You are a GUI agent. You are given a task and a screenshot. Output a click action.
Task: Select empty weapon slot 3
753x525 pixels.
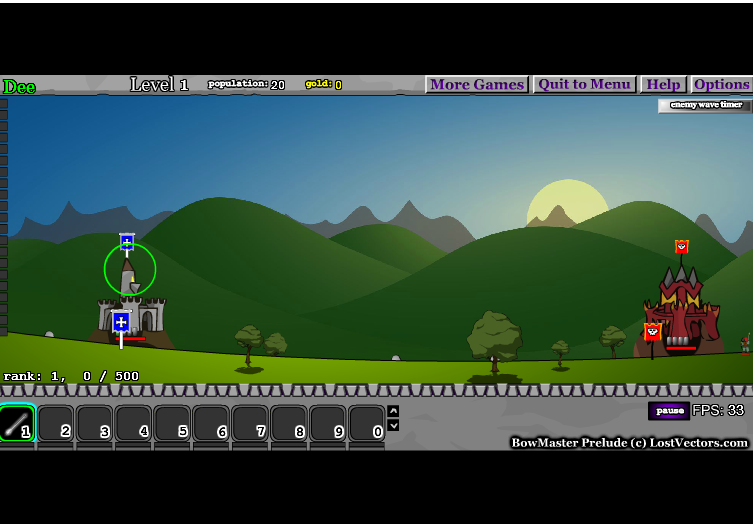point(95,423)
